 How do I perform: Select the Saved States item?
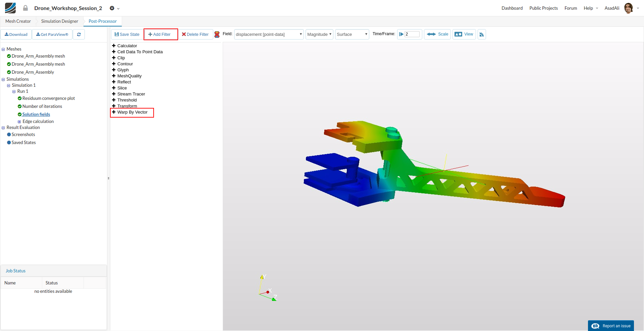[x=23, y=143]
